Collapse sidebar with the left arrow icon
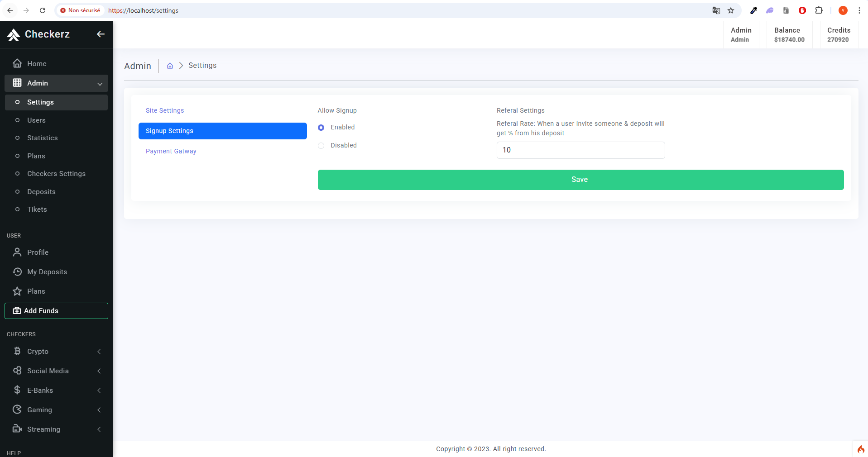This screenshot has height=457, width=868. coord(101,34)
